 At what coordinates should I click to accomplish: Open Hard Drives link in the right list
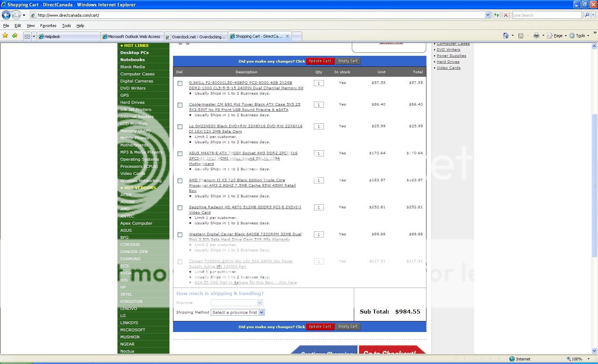(448, 61)
